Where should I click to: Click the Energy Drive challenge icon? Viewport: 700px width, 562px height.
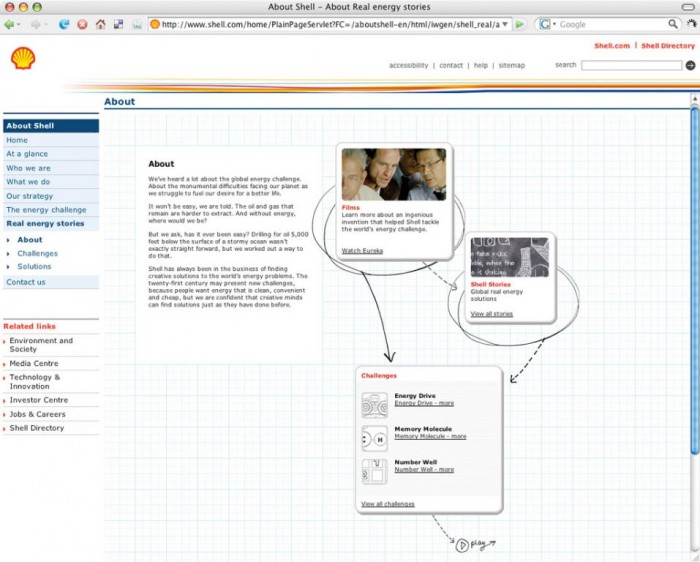[374, 404]
